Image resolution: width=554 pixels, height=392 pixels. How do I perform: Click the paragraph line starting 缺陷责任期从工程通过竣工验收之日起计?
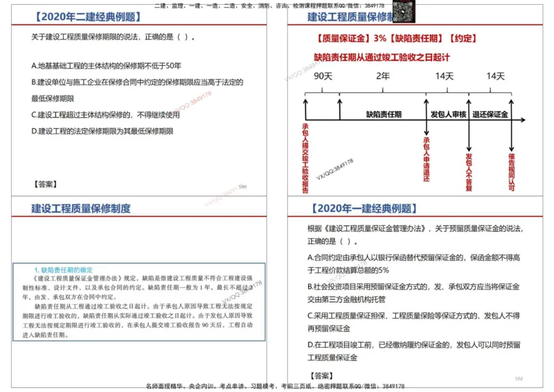[x=143, y=306]
